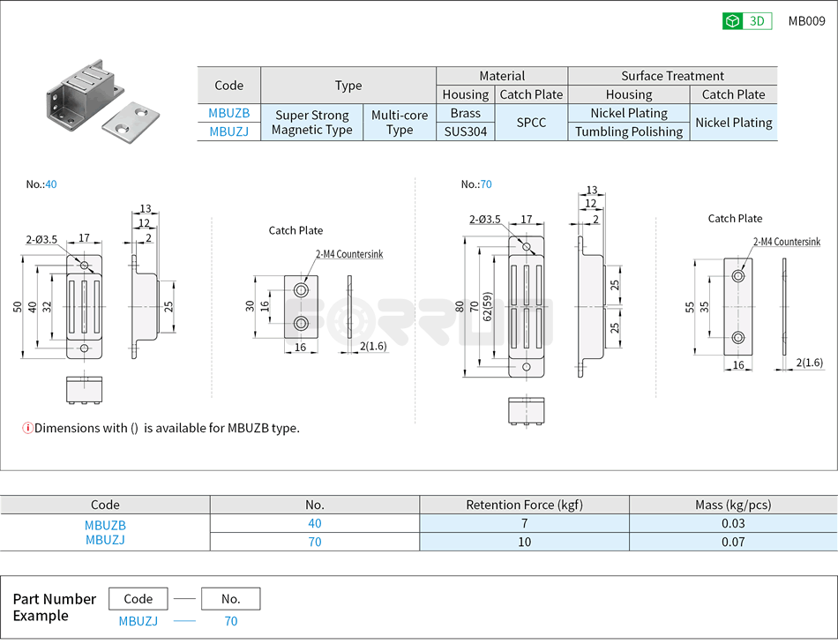The image size is (838, 644).
Task: Click the blue 40 value in the specs table
Action: [315, 524]
